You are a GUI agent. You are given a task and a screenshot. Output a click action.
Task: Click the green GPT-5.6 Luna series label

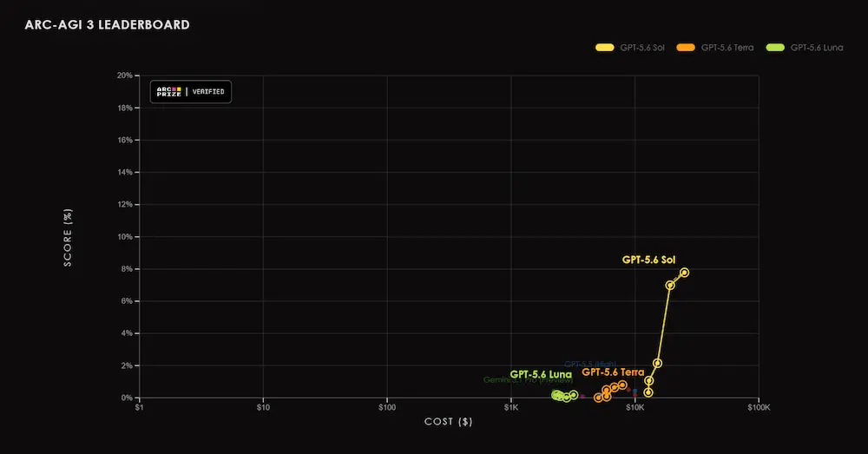[541, 374]
